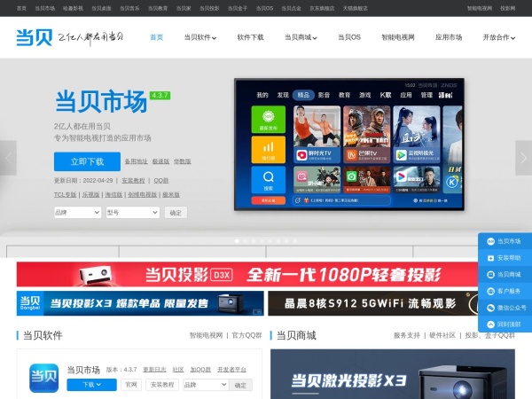Image resolution: width=532 pixels, height=399 pixels.
Task: Open the 更新日志 link
Action: coord(154,370)
